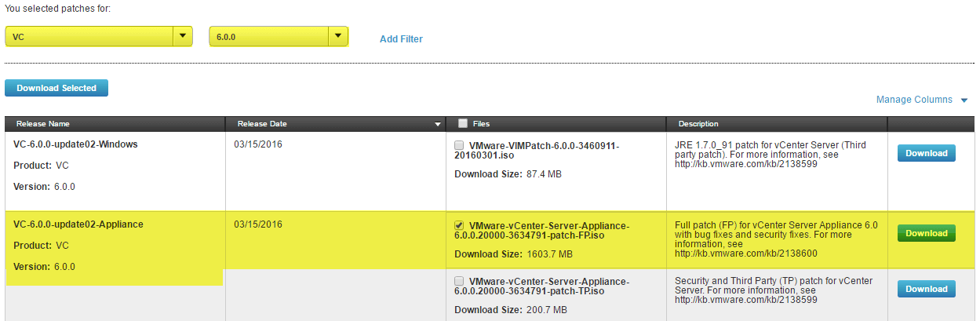Click the Download Selected button

(x=56, y=88)
